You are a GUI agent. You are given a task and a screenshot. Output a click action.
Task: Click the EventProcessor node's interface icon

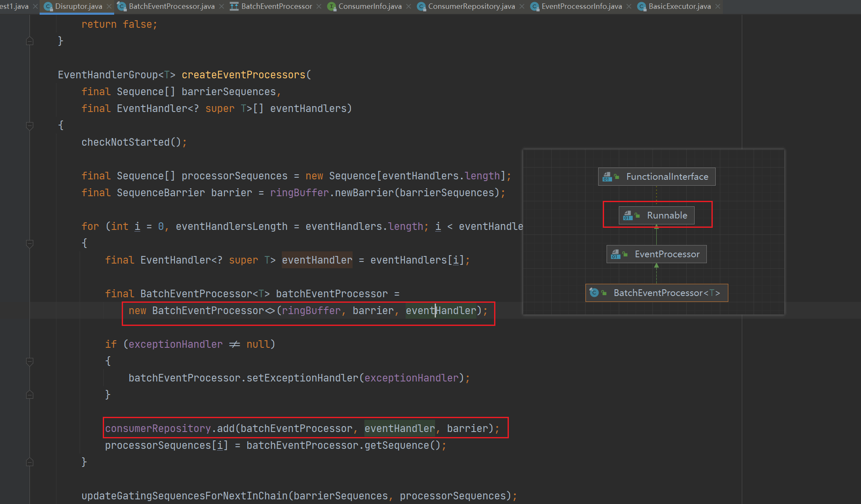click(x=615, y=254)
